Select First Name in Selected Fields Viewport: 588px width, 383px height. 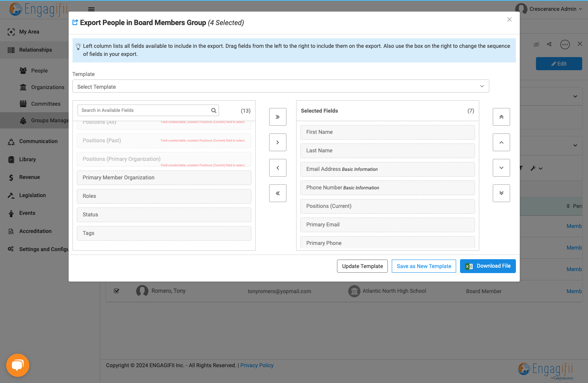point(388,132)
